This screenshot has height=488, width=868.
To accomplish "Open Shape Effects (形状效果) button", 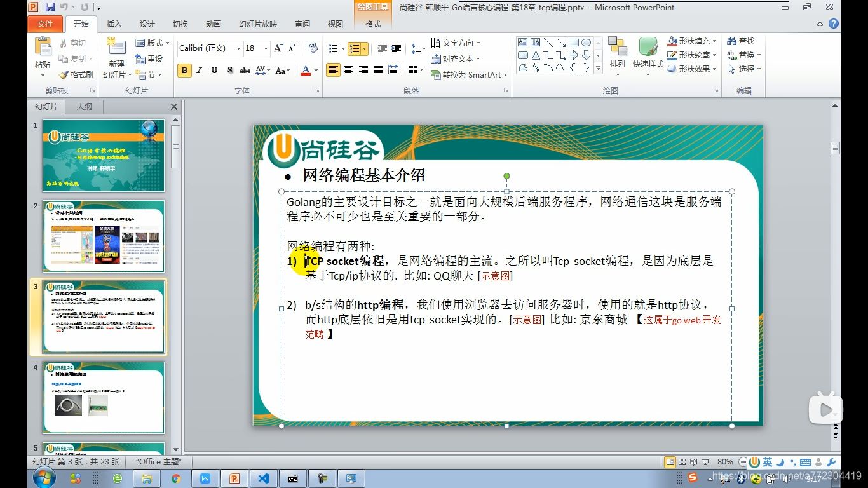I will (693, 69).
